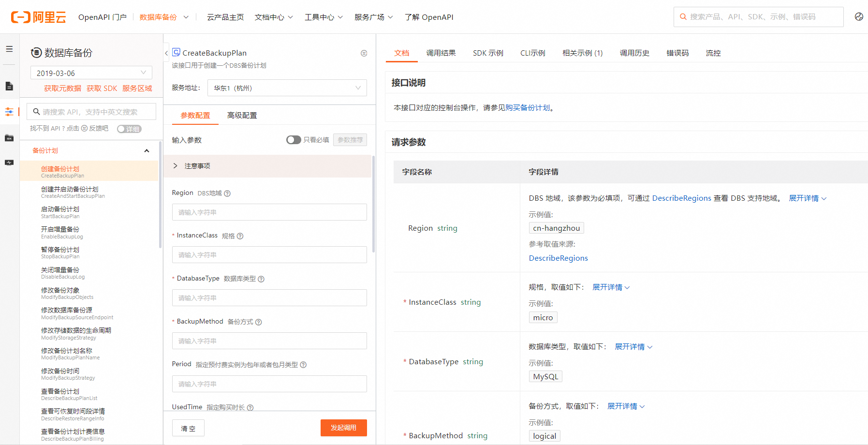The image size is (868, 445).
Task: Click the help icon beside InstanceClass 规格
Action: 240,236
